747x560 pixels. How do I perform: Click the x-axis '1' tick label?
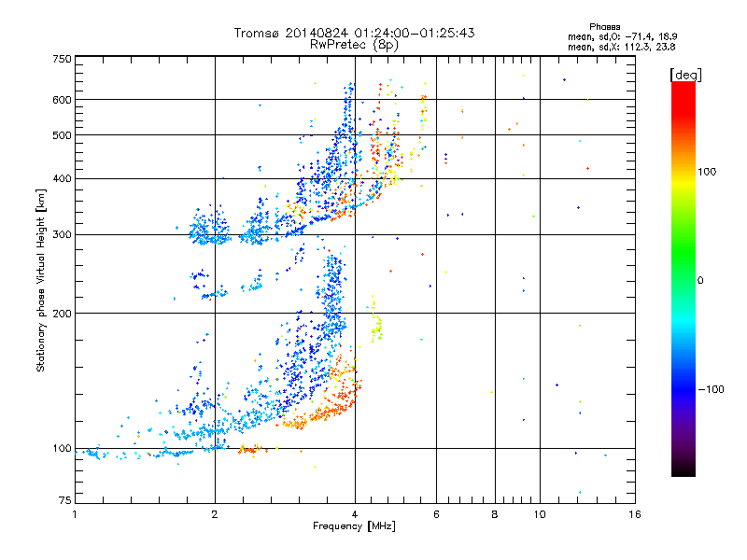pyautogui.click(x=75, y=514)
